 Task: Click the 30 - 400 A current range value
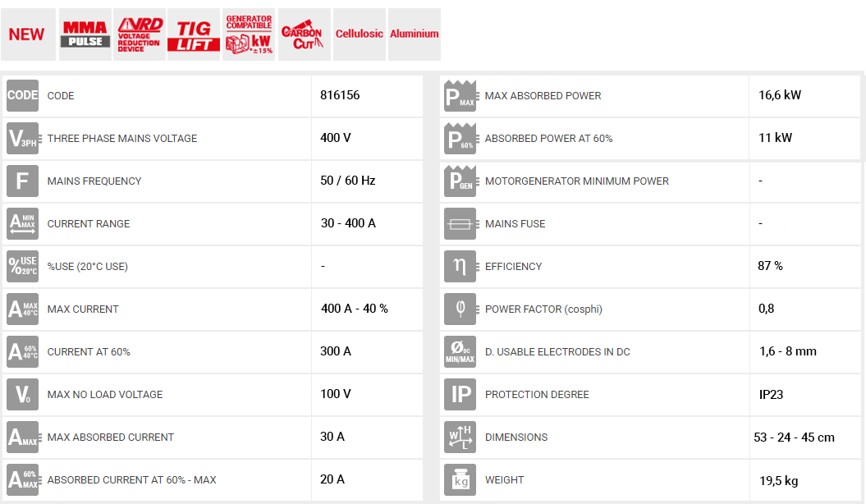click(x=348, y=223)
